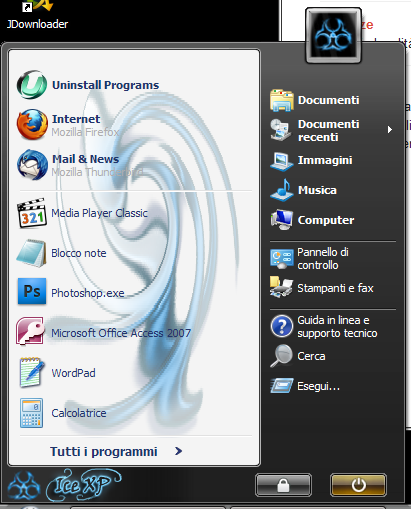Open the Calcolatrice calculator icon
This screenshot has height=509, width=411.
pyautogui.click(x=31, y=413)
